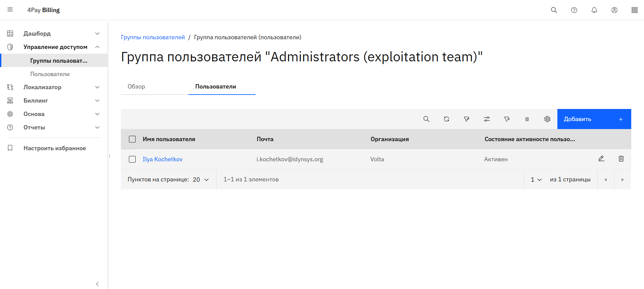Click the table search magnifier icon
The height and width of the screenshot is (289, 644).
[426, 119]
